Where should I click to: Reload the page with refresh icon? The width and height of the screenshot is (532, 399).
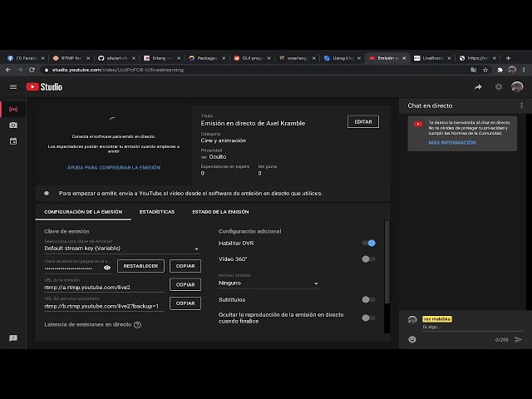coord(32,70)
